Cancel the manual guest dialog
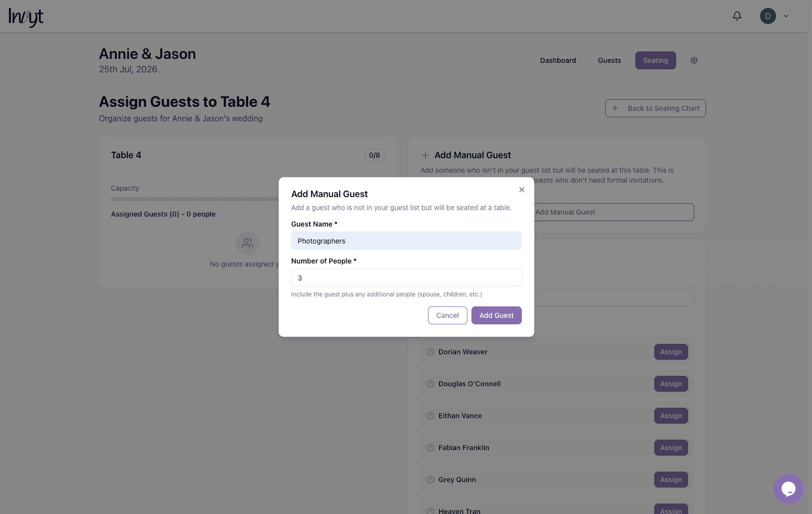This screenshot has height=514, width=812. tap(447, 315)
